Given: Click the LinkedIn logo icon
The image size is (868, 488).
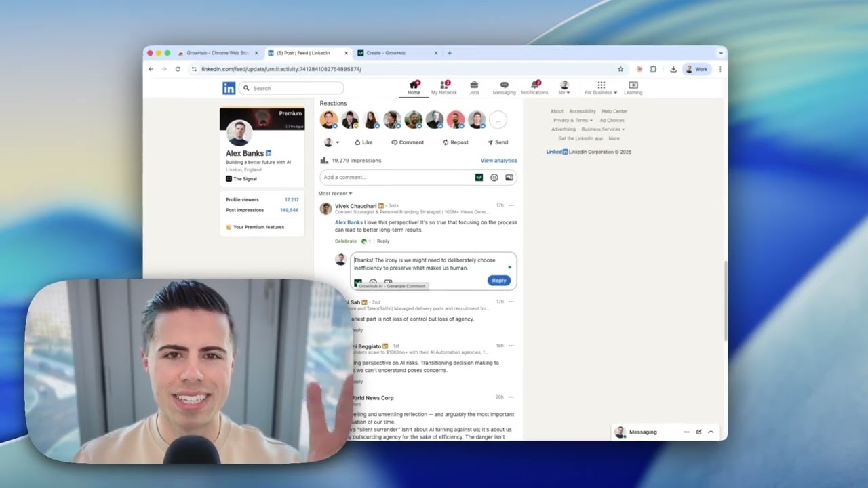Looking at the screenshot, I should click(x=229, y=88).
